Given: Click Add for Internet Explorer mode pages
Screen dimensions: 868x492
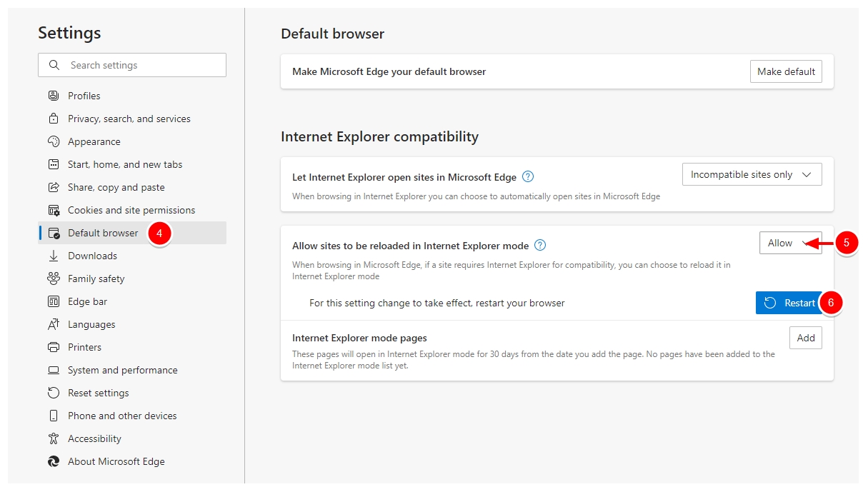Looking at the screenshot, I should [x=806, y=338].
